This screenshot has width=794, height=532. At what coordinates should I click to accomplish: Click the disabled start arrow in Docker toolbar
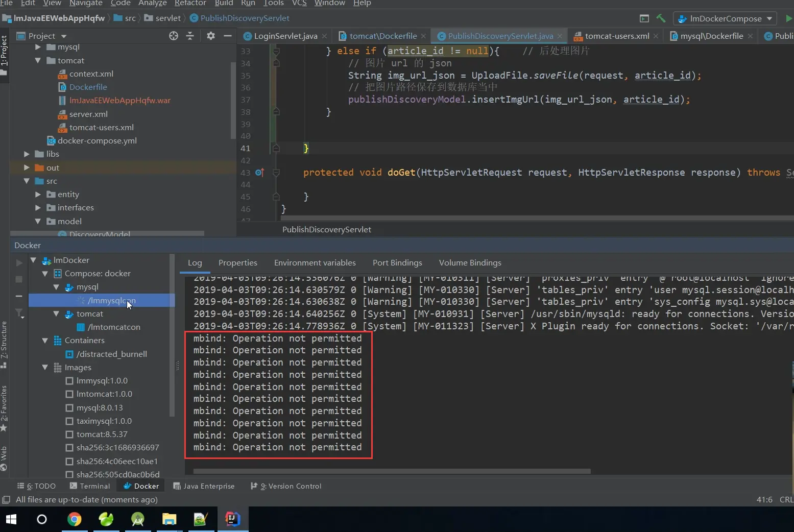[19, 262]
